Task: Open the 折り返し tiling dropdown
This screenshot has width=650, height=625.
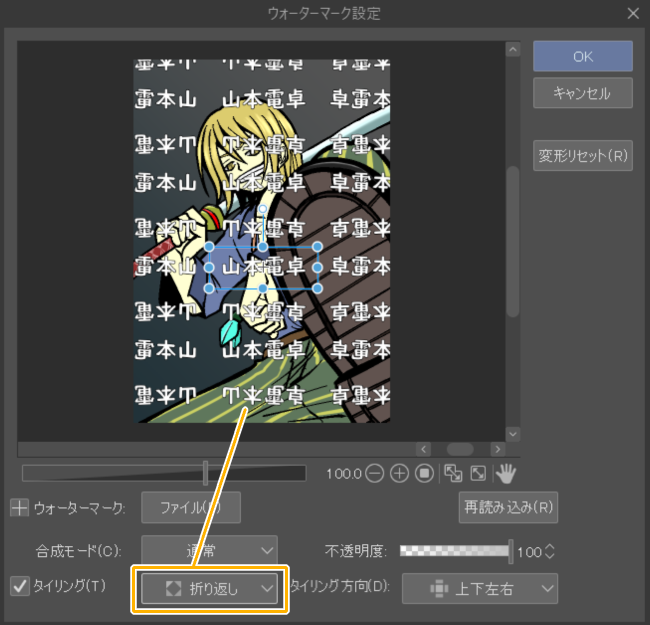Action: 209,589
